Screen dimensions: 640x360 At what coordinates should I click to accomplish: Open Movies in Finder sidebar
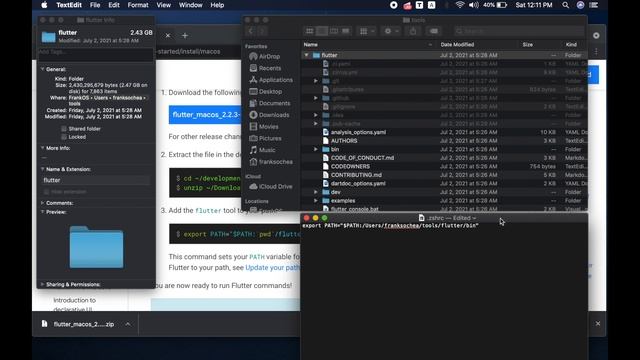coord(268,127)
